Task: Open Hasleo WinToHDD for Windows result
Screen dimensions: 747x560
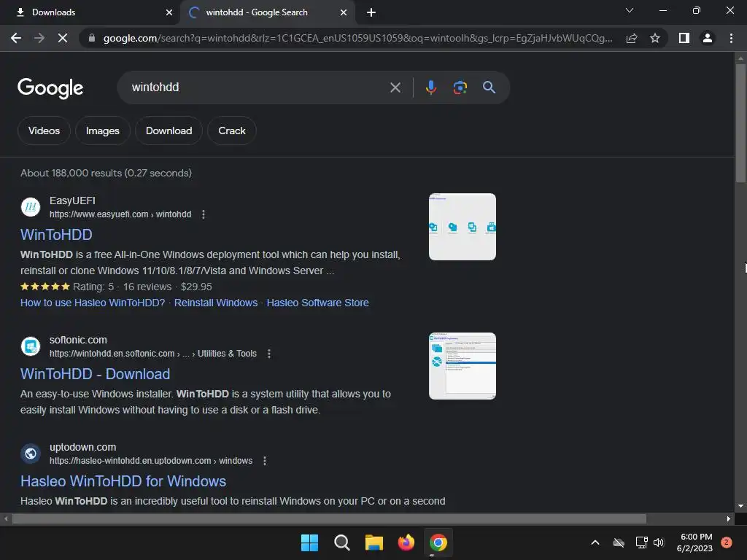Action: 123,481
